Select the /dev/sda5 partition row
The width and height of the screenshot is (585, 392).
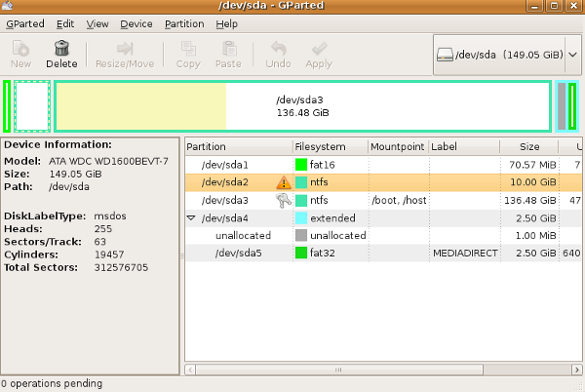pos(383,253)
